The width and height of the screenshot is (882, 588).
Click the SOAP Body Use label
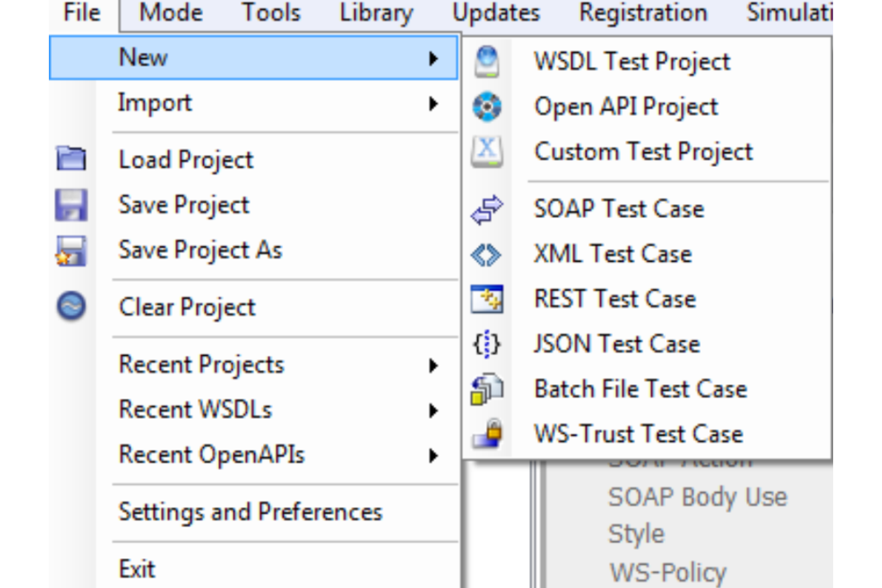pyautogui.click(x=697, y=498)
